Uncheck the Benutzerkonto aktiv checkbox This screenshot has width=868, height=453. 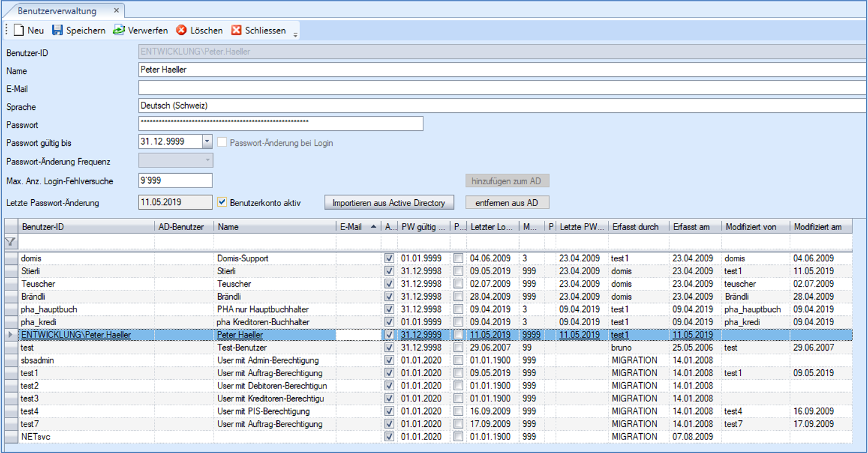222,202
